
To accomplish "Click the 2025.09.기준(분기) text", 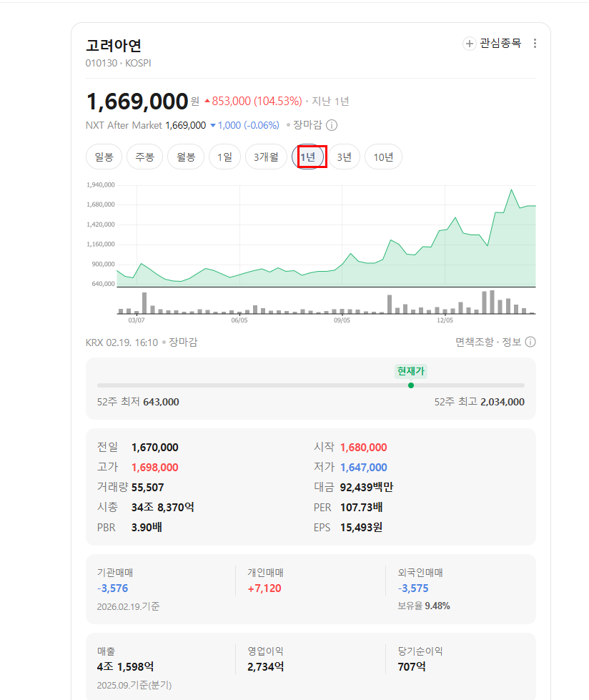I will pos(134,685).
